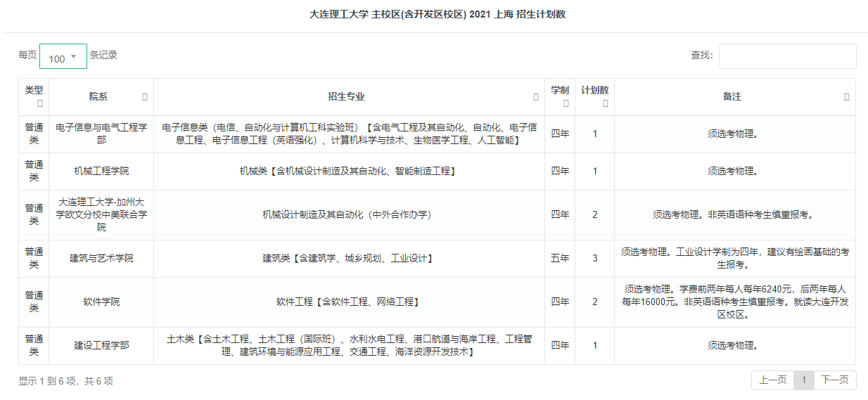
Task: Click the 机械类 major description cell
Action: (x=349, y=171)
